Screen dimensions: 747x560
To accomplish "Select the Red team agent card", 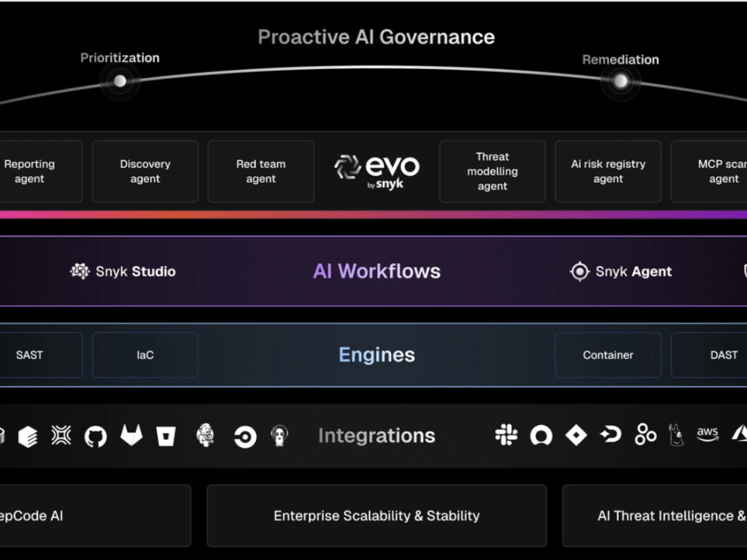I will coord(261,171).
